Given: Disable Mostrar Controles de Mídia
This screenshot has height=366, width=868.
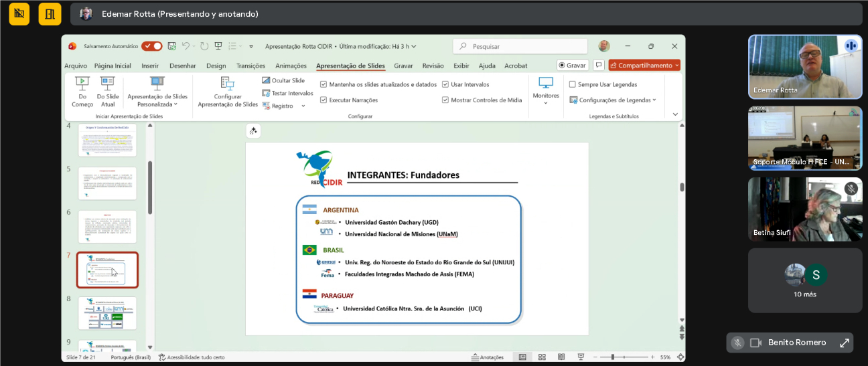Looking at the screenshot, I should pyautogui.click(x=445, y=100).
